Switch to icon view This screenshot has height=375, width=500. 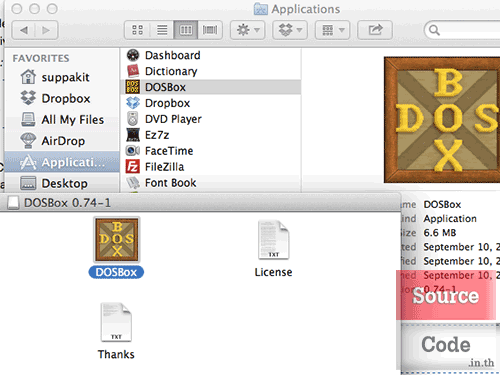tap(137, 30)
